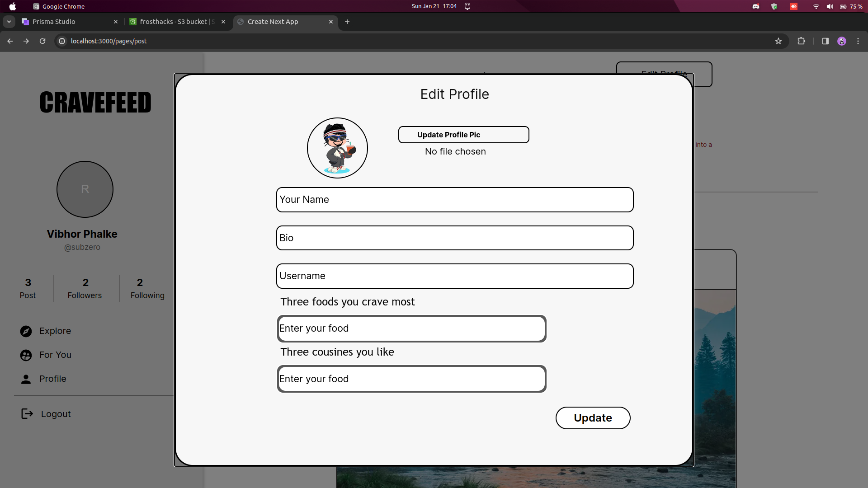Screen dimensions: 868x488
Task: Focus the Your Name field
Action: [454, 200]
